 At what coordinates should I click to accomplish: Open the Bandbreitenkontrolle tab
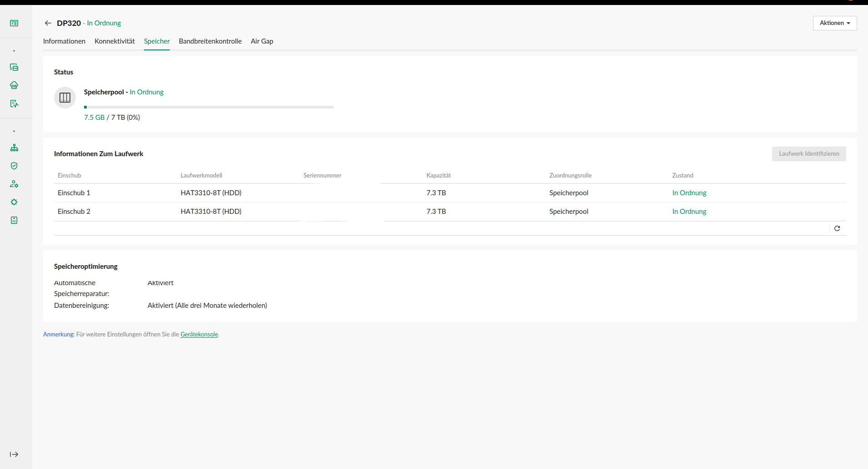point(210,41)
